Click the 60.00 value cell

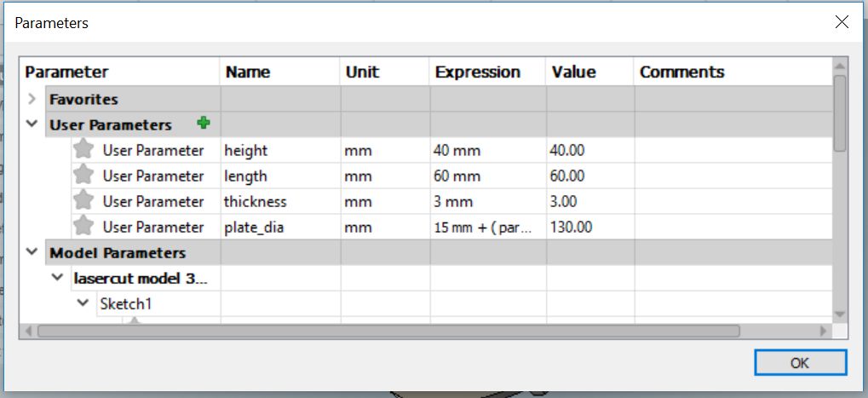tap(589, 176)
